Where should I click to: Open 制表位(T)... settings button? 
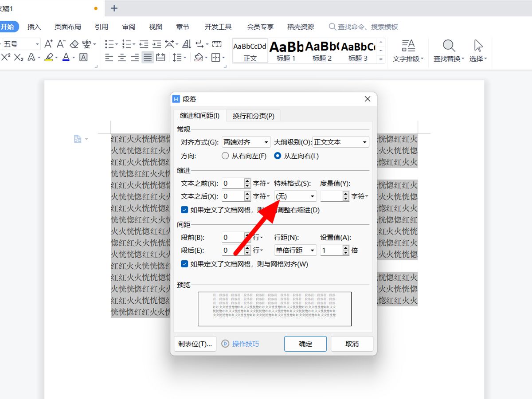point(195,344)
